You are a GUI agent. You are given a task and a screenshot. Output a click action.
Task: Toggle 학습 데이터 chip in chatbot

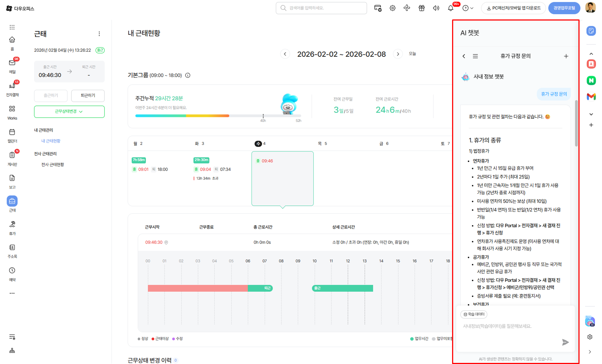click(474, 314)
